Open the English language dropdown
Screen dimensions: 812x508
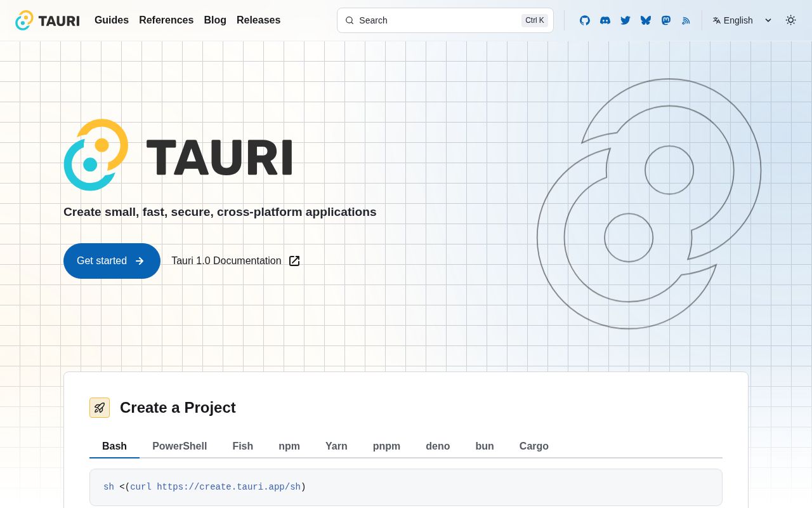[x=742, y=20]
